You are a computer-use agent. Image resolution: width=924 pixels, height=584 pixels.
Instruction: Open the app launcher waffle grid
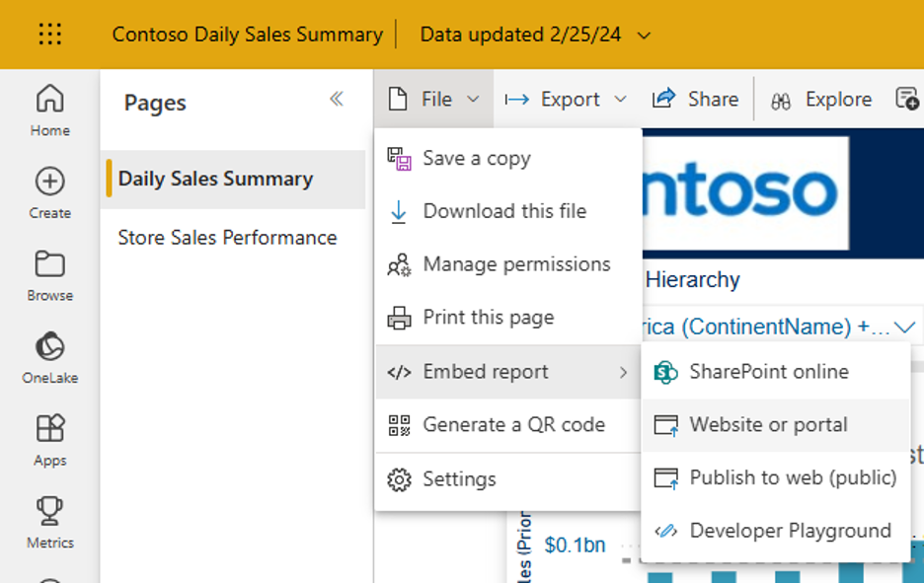[50, 35]
